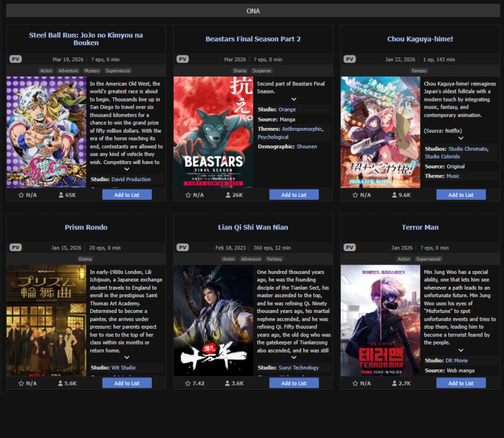Add Lian Qi Shi Wan Nian to list
This screenshot has height=438, width=504.
[294, 383]
